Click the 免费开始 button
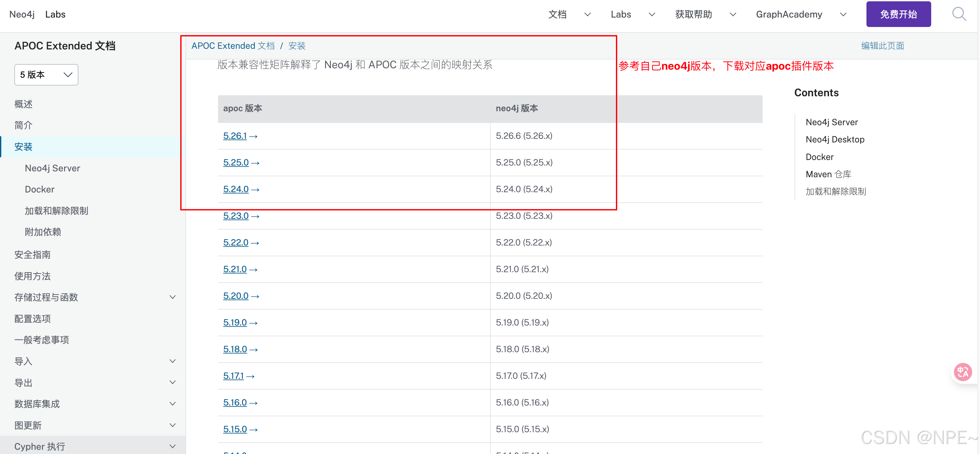 pos(898,14)
